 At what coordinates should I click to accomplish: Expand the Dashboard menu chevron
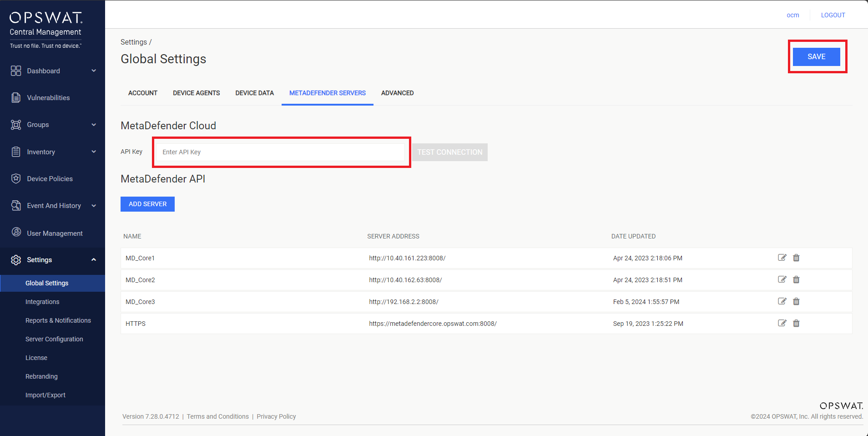tap(94, 71)
